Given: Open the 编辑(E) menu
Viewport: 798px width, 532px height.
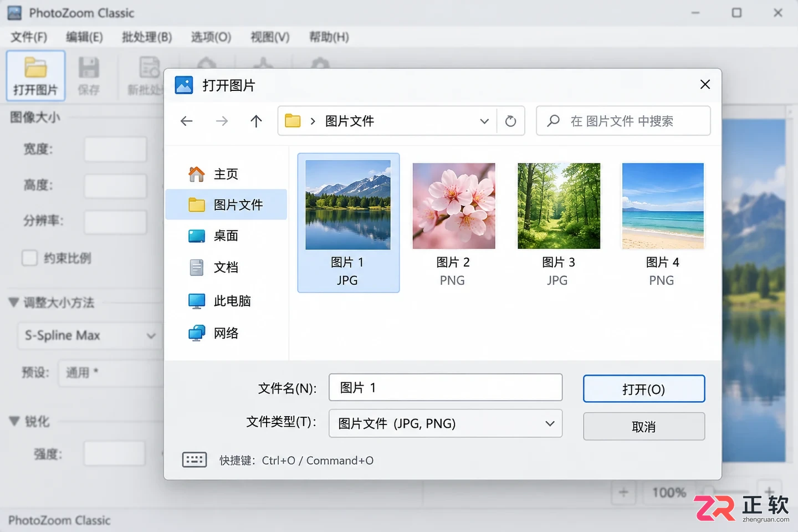Looking at the screenshot, I should [x=84, y=37].
